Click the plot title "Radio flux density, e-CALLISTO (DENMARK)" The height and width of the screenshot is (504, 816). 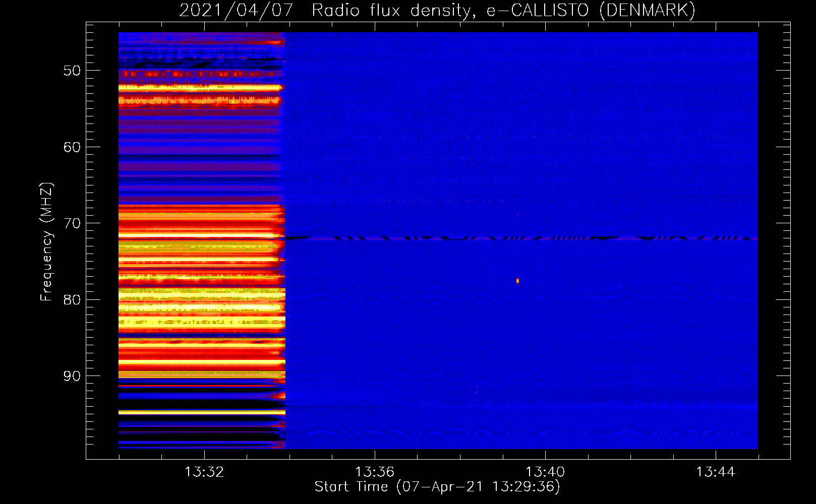point(503,10)
